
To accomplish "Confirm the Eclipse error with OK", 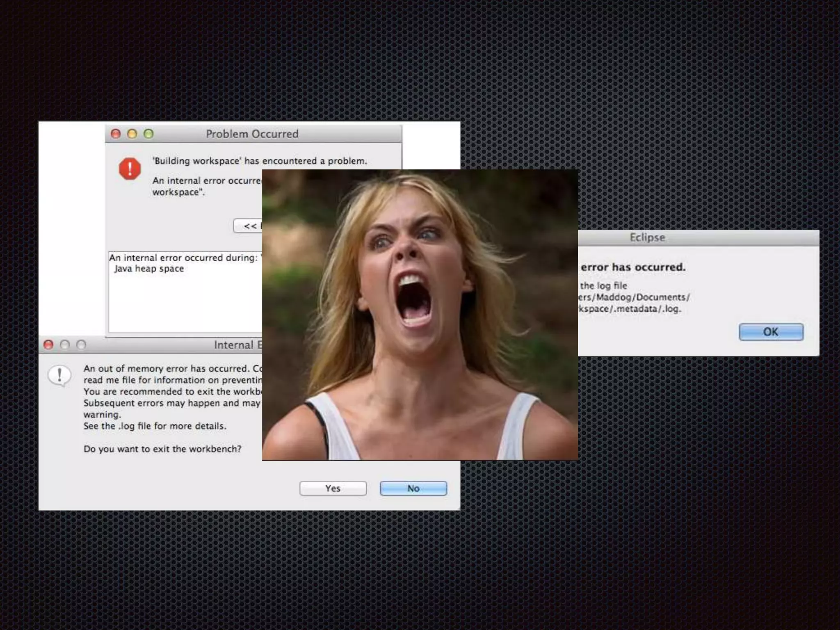I will click(x=771, y=332).
